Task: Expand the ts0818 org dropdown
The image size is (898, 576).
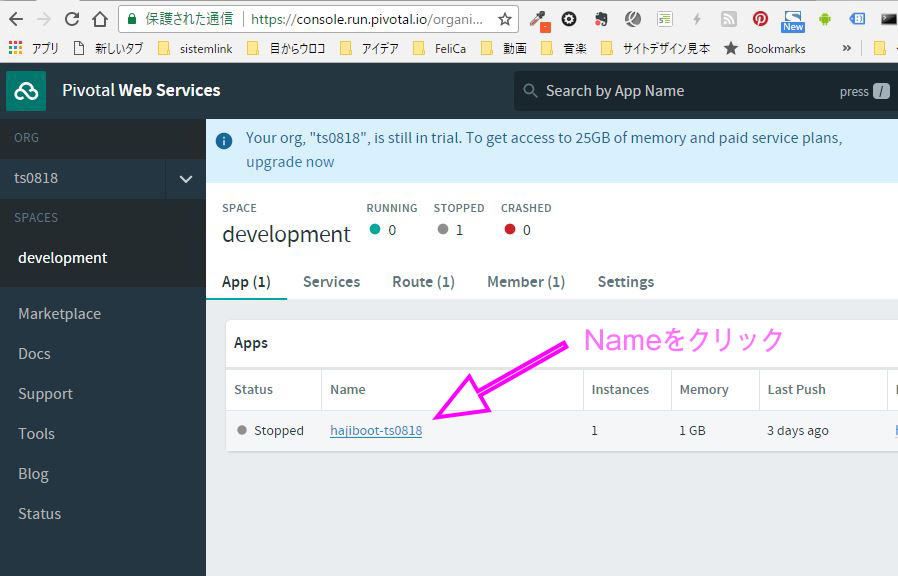Action: tap(186, 179)
